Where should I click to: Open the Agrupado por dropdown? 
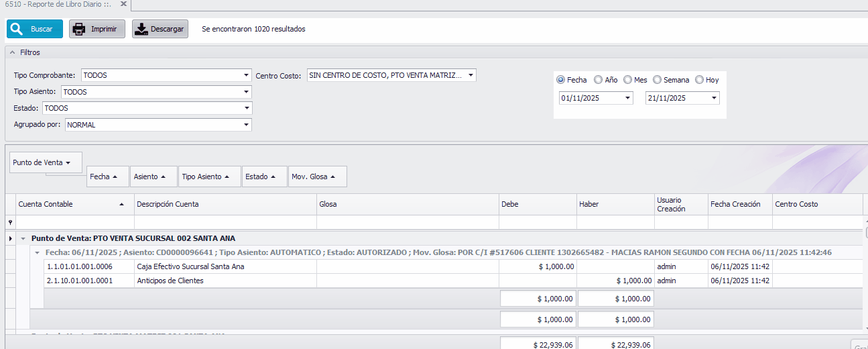(247, 125)
